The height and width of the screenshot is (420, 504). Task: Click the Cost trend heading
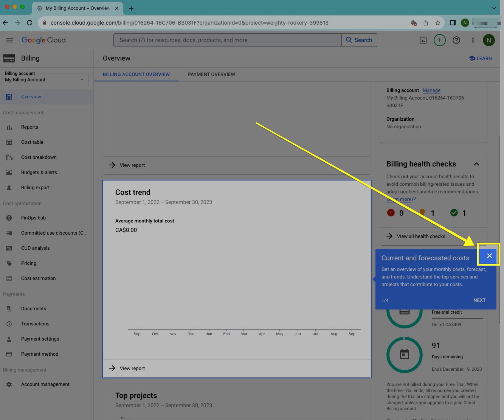click(x=133, y=192)
